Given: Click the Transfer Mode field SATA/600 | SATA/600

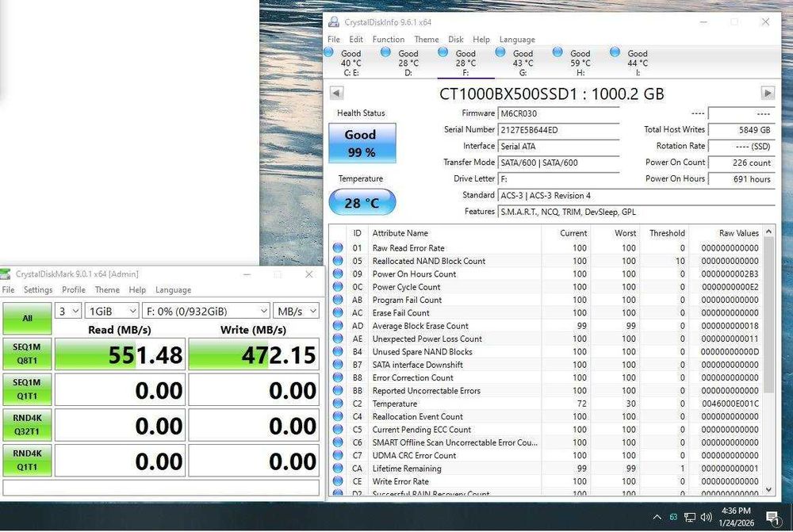Looking at the screenshot, I should [x=558, y=163].
